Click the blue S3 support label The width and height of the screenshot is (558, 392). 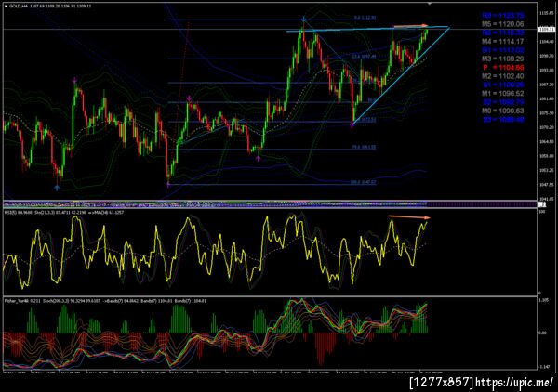tap(503, 120)
